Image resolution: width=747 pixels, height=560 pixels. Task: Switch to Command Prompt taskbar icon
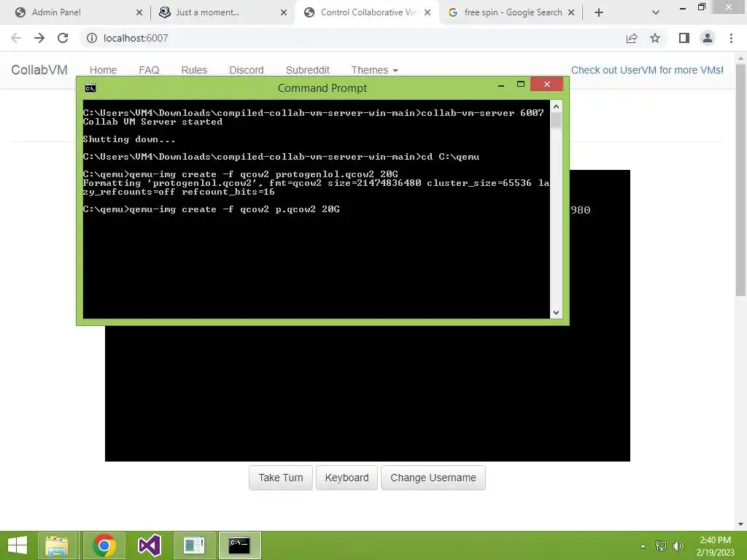[239, 545]
